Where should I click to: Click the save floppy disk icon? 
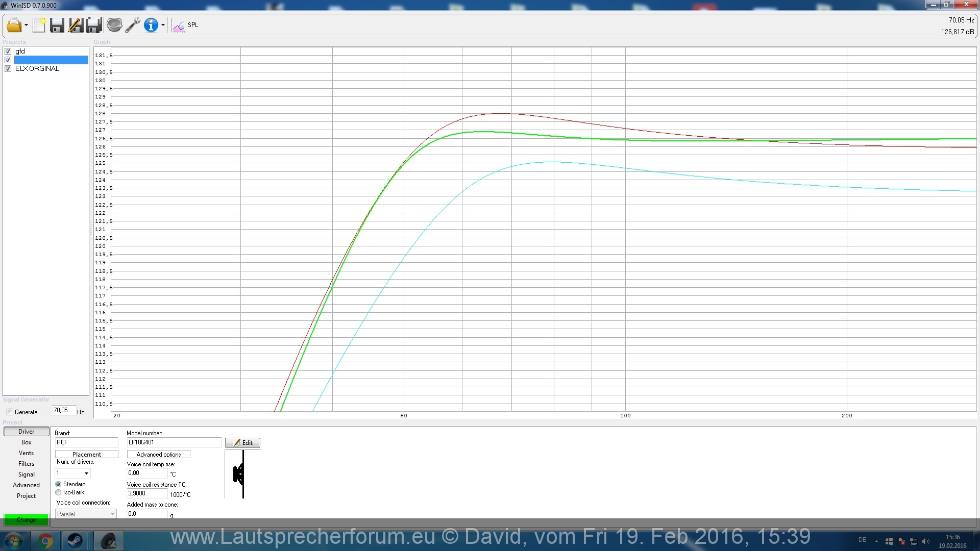pyautogui.click(x=57, y=25)
